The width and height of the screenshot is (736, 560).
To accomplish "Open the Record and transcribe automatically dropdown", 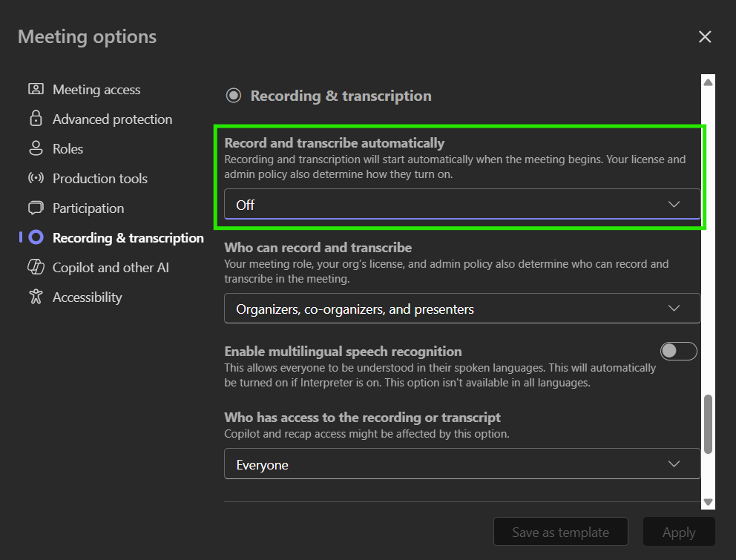I will (x=462, y=204).
